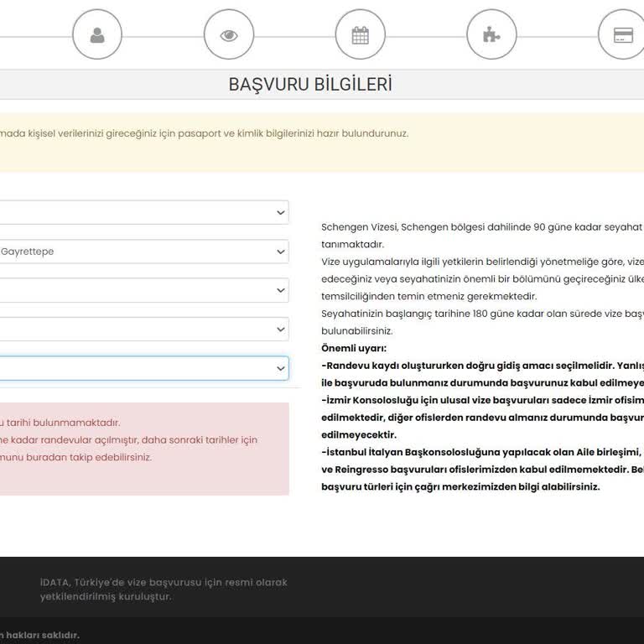Open the dropdown directly below Gayrettepe
Viewport: 644px width, 644px height.
[143, 290]
